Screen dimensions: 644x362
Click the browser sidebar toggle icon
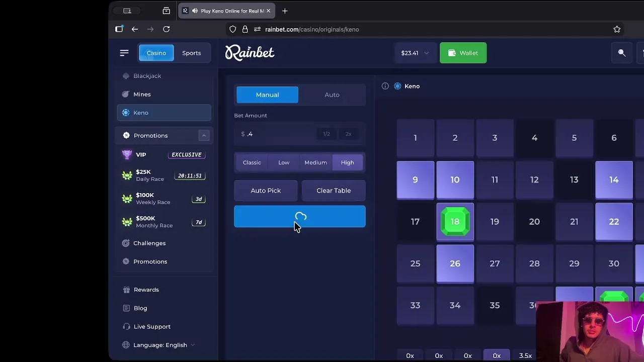click(119, 29)
